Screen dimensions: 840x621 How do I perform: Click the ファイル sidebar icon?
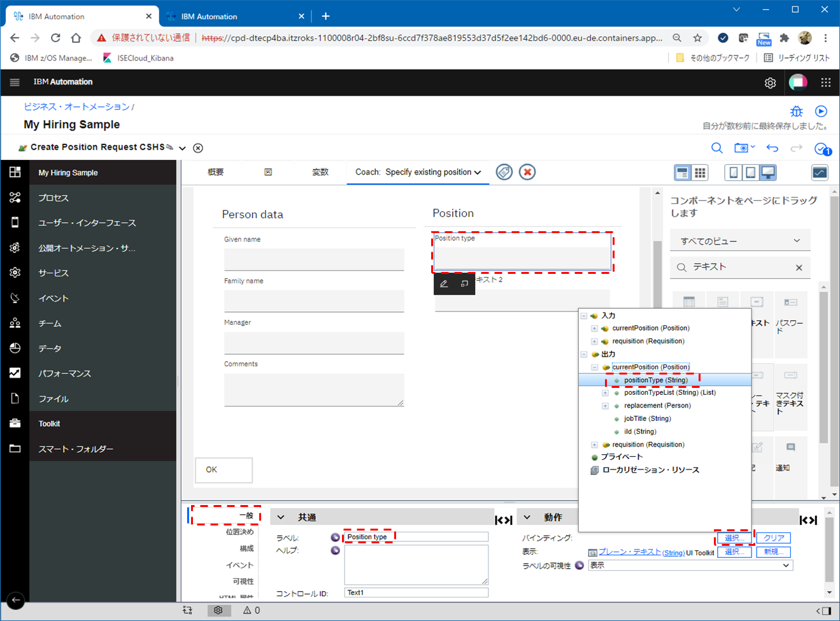15,399
